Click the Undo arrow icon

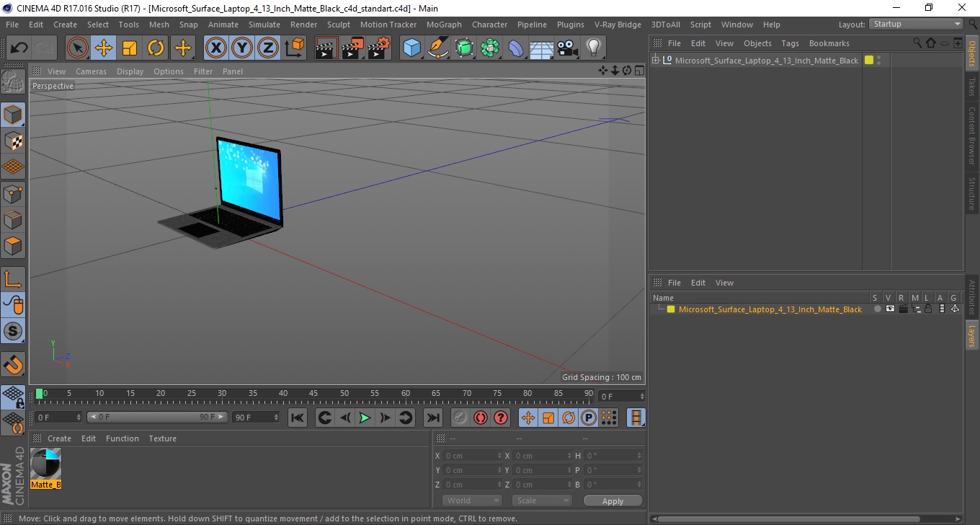19,48
